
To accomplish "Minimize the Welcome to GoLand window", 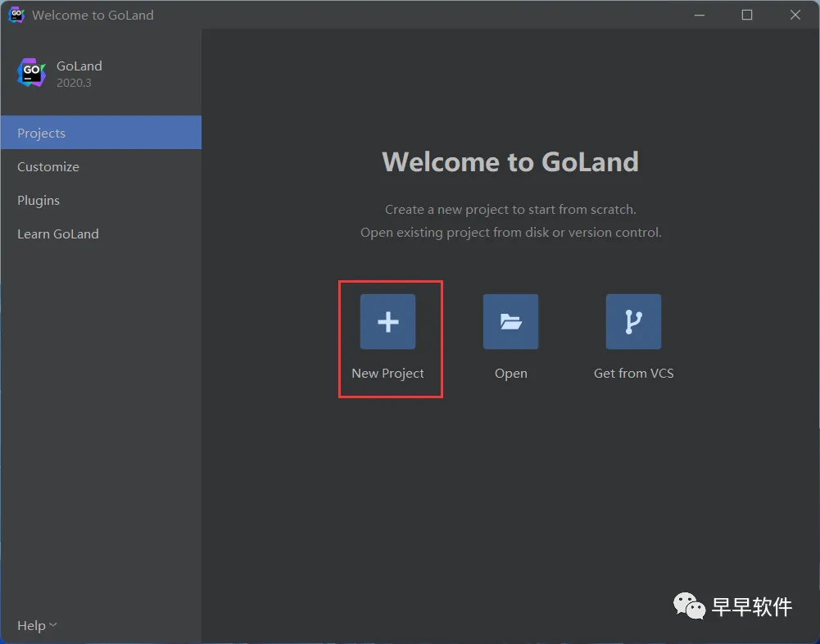I will tap(700, 15).
